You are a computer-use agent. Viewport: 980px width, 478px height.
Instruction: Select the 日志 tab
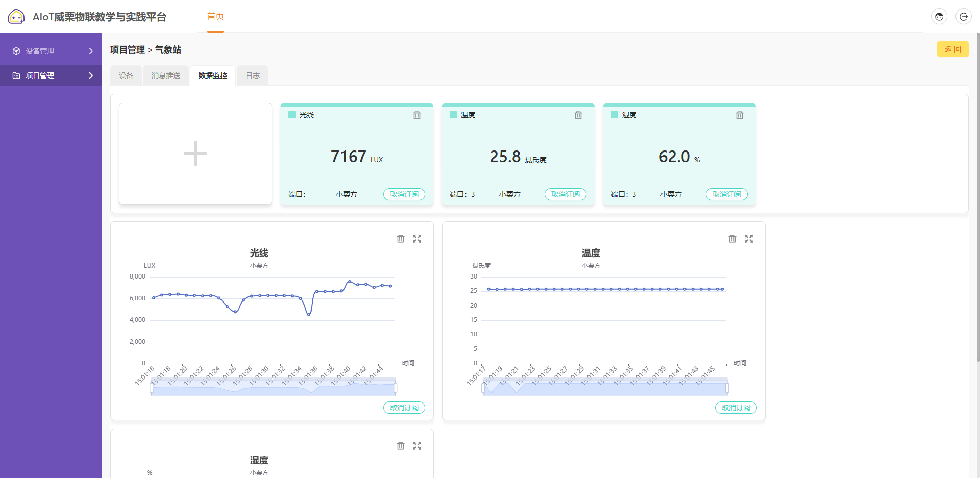click(x=253, y=76)
